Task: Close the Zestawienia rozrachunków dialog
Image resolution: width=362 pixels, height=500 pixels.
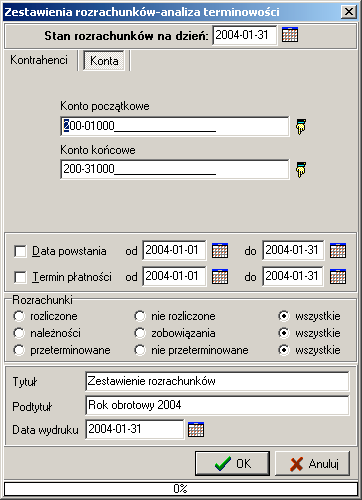Action: [x=349, y=12]
